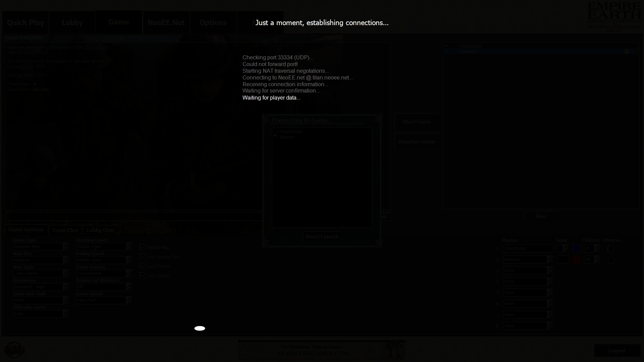Open player slot 3 Open dropdown
This screenshot has width=644, height=362.
pos(550,270)
